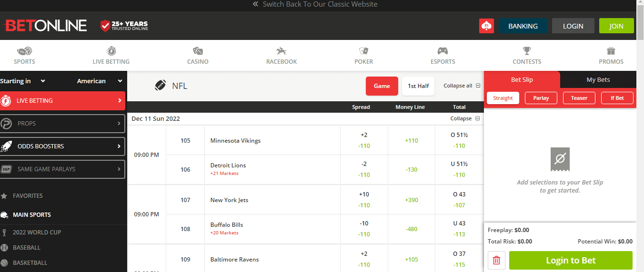The image size is (644, 272).
Task: Open Buffalo Bills +20 Markets link
Action: tap(224, 233)
